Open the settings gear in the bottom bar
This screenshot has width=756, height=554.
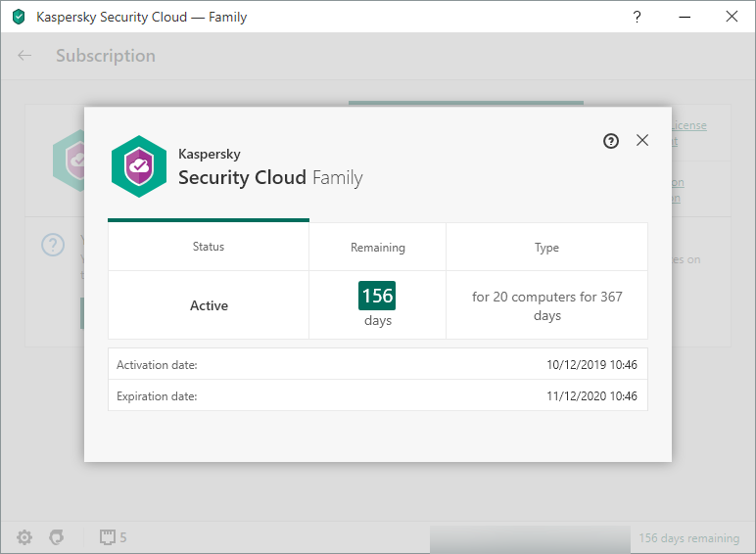(x=24, y=536)
